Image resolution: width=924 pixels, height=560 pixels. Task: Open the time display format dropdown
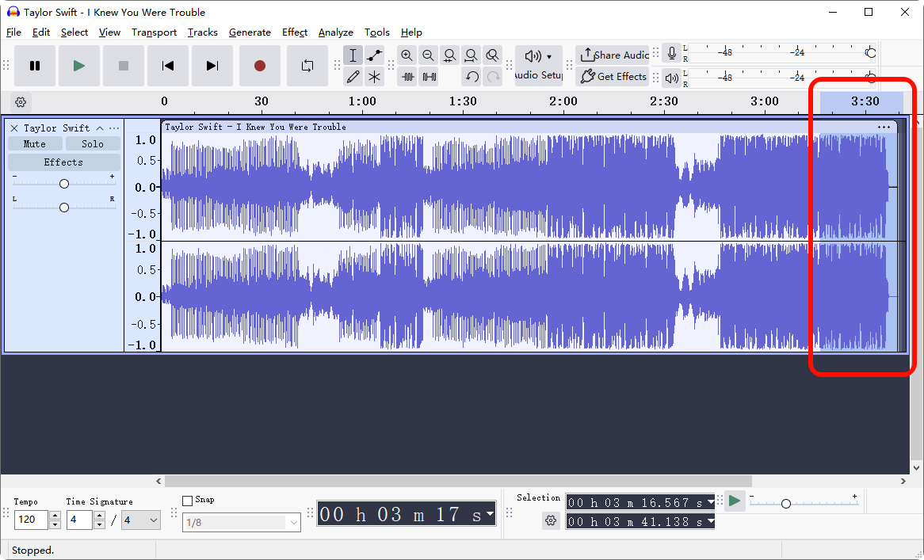point(490,513)
